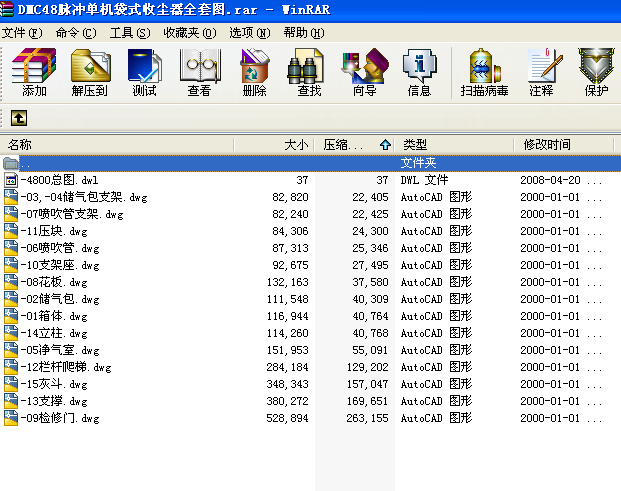Click the 添加 (Add) toolbar icon
Viewport: 621px width, 491px height.
click(x=34, y=73)
